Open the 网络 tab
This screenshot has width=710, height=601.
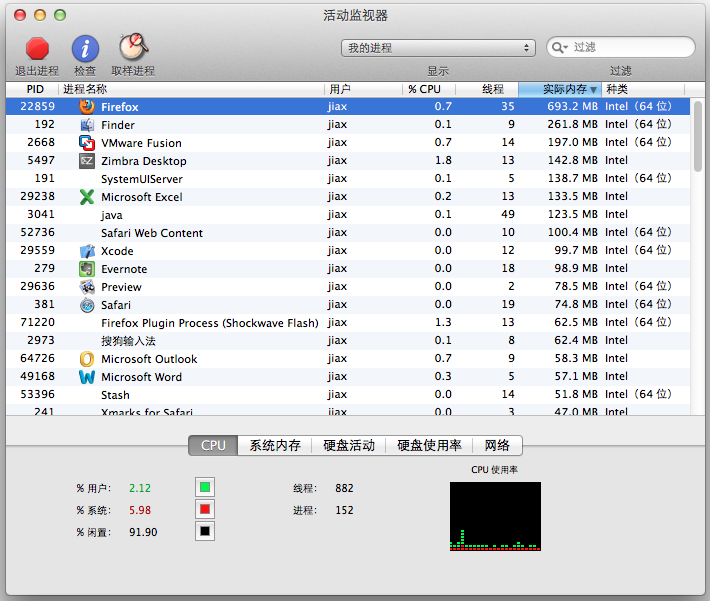(497, 445)
